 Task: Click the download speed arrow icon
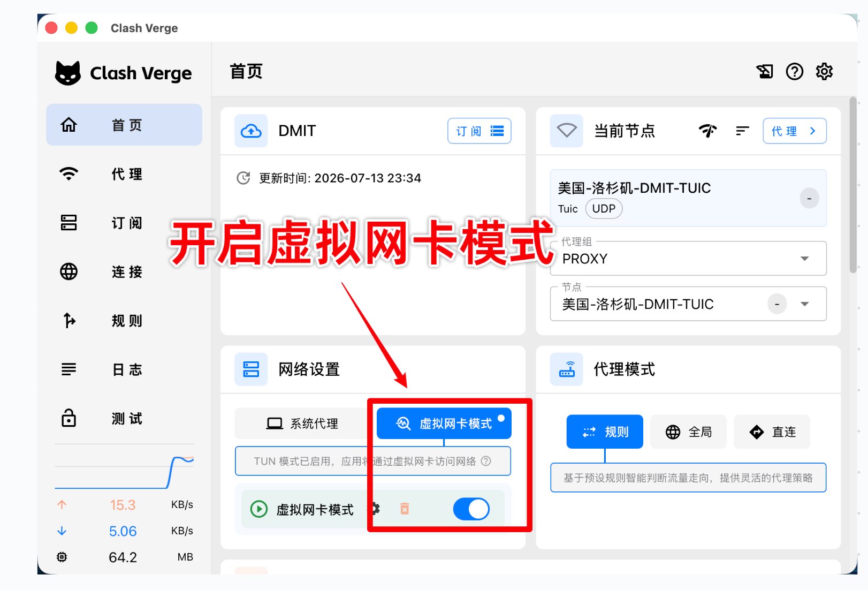(x=62, y=531)
